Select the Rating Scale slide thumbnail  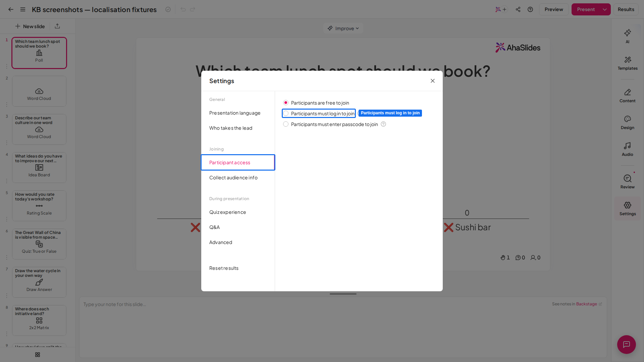[x=39, y=206]
